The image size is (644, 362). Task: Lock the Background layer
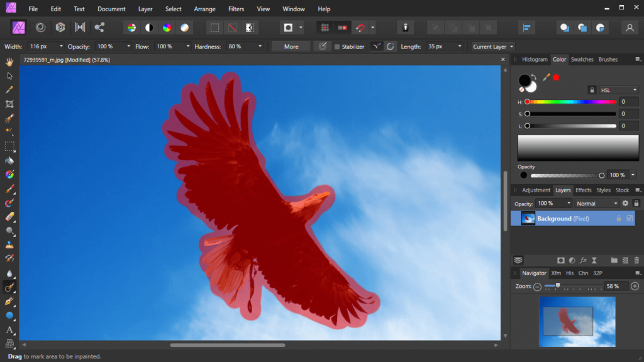tap(618, 218)
